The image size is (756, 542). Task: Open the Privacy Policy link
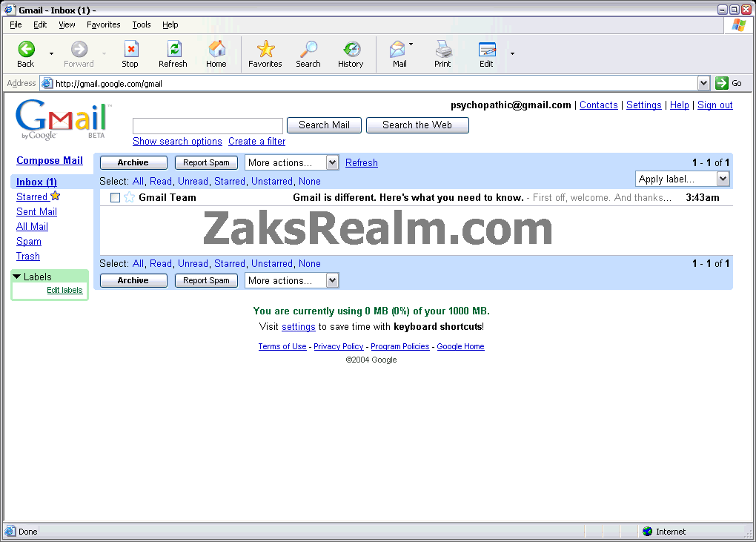coord(339,346)
